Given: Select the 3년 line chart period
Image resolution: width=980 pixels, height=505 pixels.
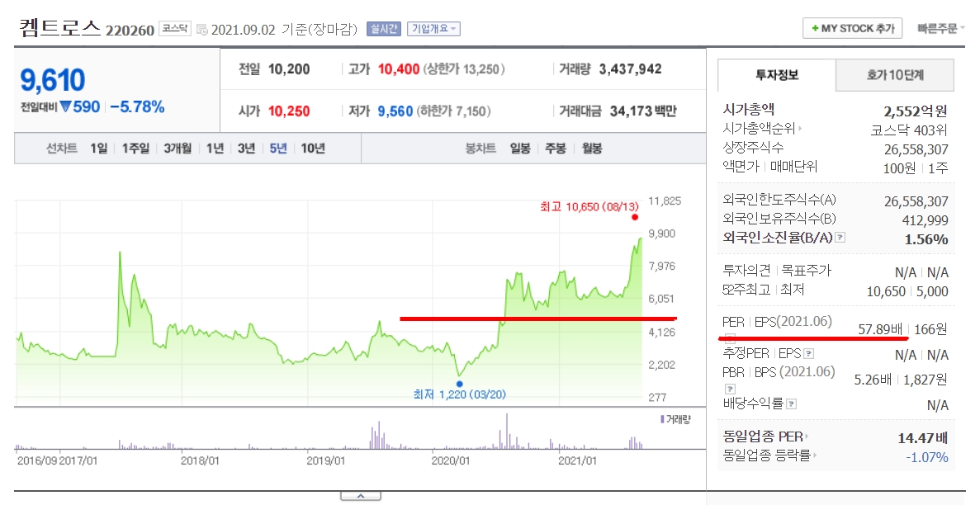Looking at the screenshot, I should 246,149.
